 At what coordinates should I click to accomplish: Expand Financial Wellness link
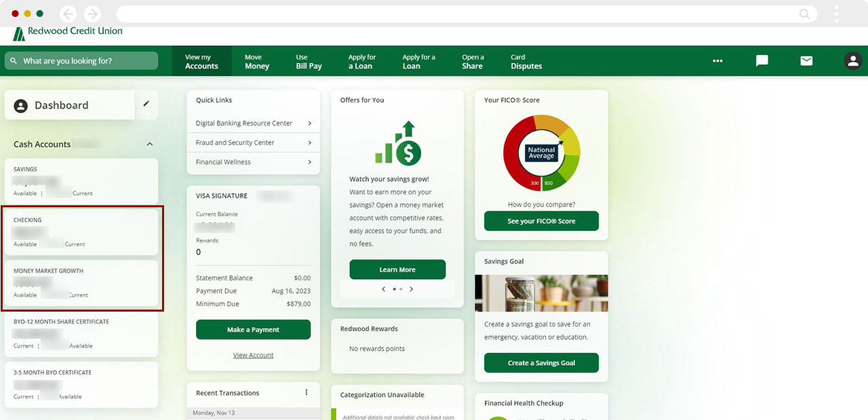[x=253, y=163]
